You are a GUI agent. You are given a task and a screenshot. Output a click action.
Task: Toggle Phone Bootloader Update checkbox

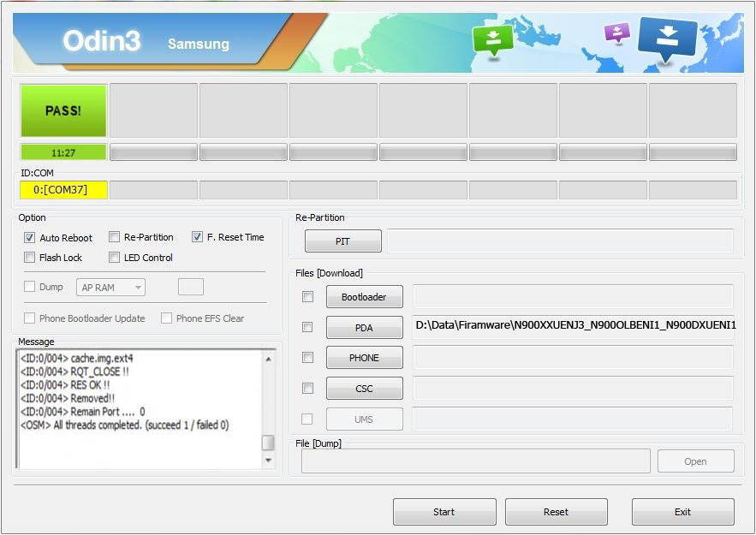[29, 318]
